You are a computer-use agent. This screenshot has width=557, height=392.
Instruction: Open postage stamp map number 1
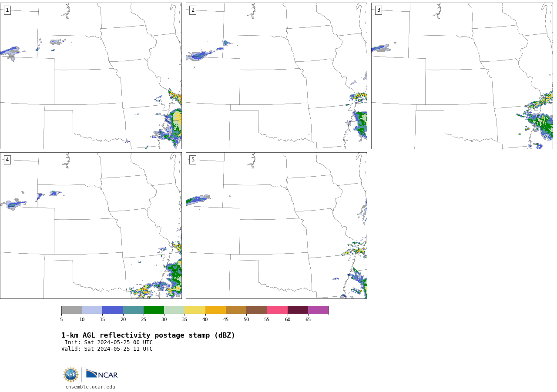91,76
